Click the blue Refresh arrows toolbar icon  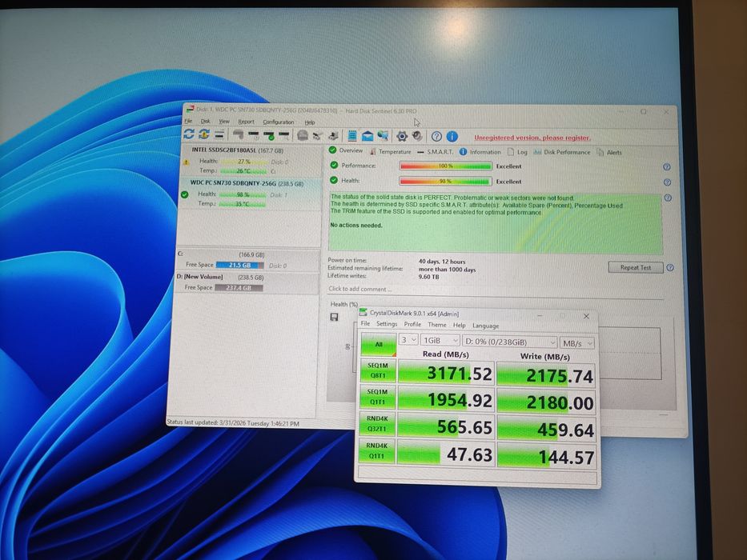click(x=189, y=134)
